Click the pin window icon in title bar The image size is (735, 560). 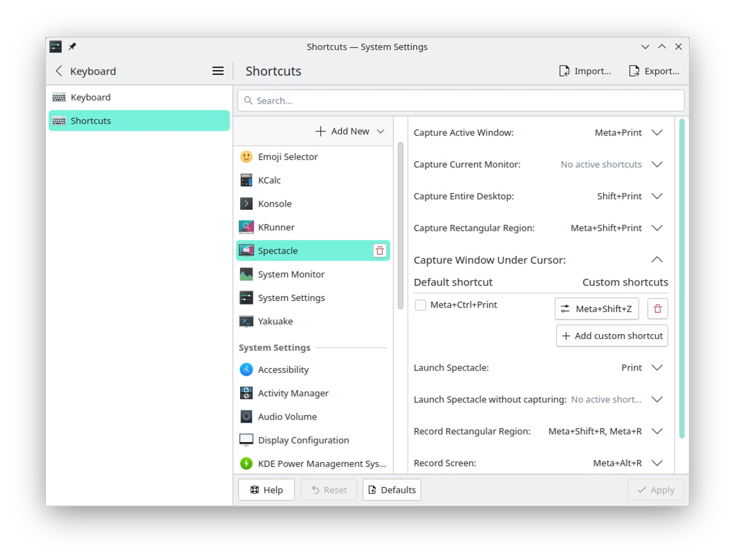click(x=73, y=47)
